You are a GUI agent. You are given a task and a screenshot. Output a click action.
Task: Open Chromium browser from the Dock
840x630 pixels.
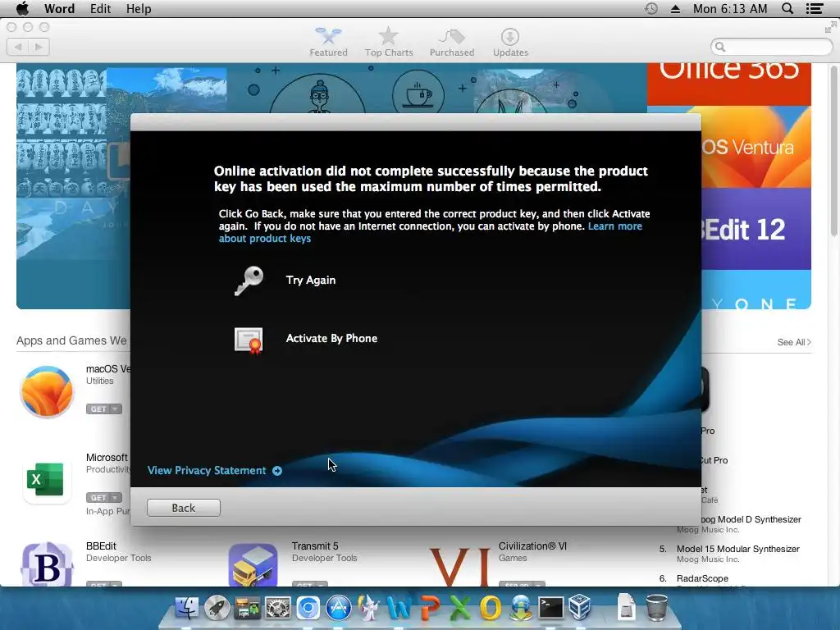click(x=308, y=608)
